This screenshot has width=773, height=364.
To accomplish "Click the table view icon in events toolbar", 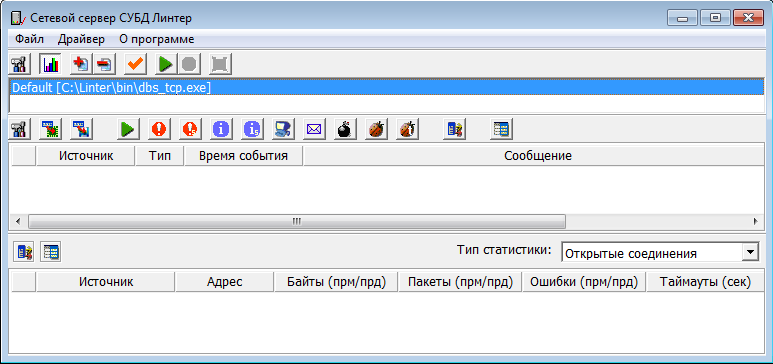I will pos(501,129).
